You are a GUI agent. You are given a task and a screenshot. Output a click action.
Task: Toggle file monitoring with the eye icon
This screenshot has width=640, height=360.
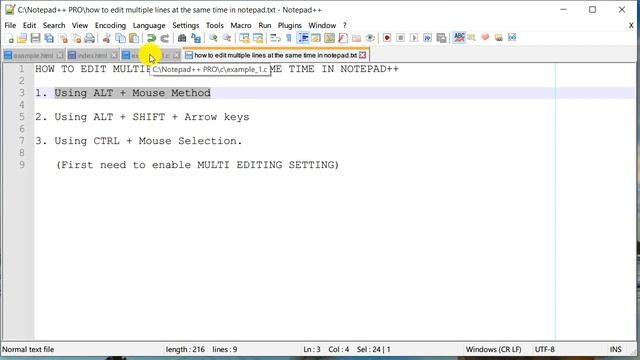pos(370,38)
